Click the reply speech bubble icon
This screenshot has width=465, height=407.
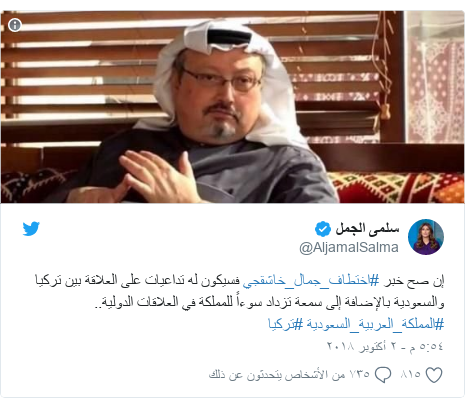pyautogui.click(x=383, y=375)
